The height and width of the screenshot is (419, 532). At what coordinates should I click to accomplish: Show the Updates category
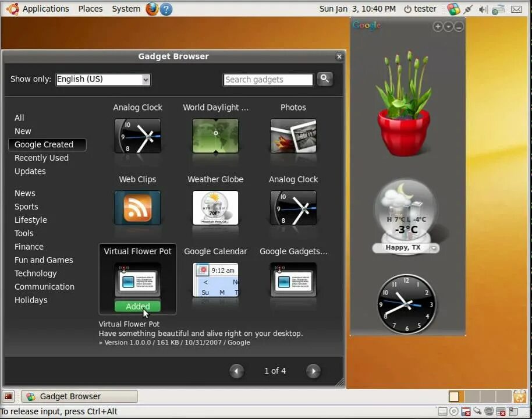30,171
